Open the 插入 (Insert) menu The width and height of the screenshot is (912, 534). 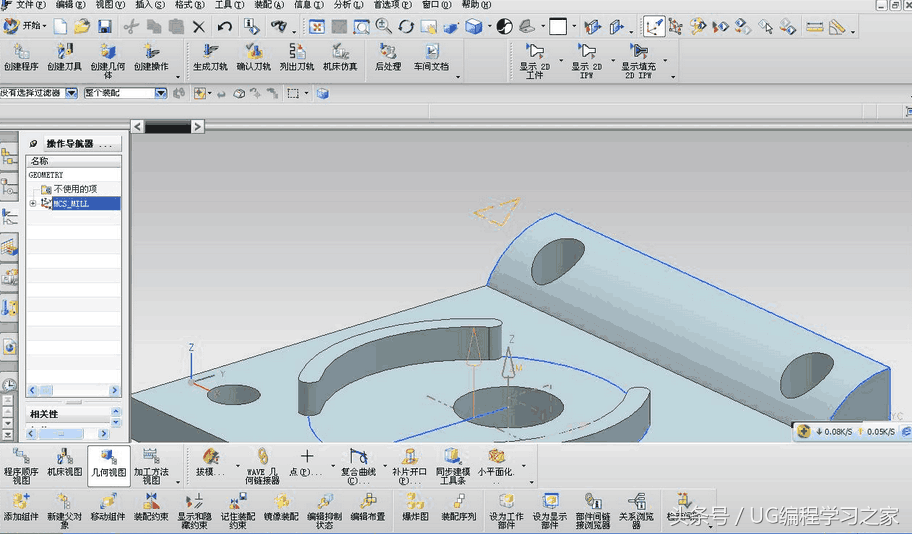(x=150, y=5)
